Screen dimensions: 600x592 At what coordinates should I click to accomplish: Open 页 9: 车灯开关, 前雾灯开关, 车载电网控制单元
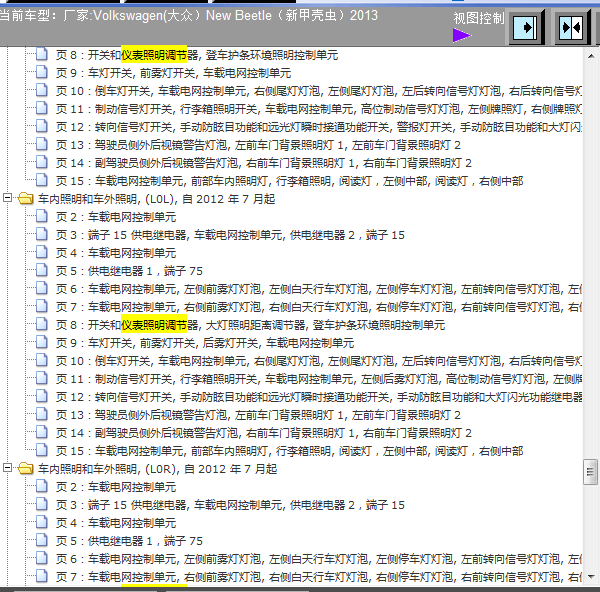point(173,73)
